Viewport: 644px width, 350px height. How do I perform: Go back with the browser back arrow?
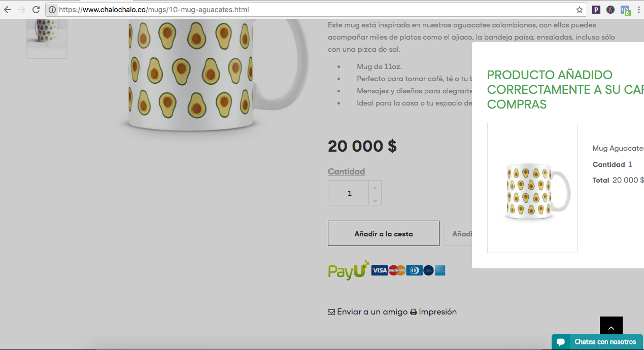coord(8,10)
